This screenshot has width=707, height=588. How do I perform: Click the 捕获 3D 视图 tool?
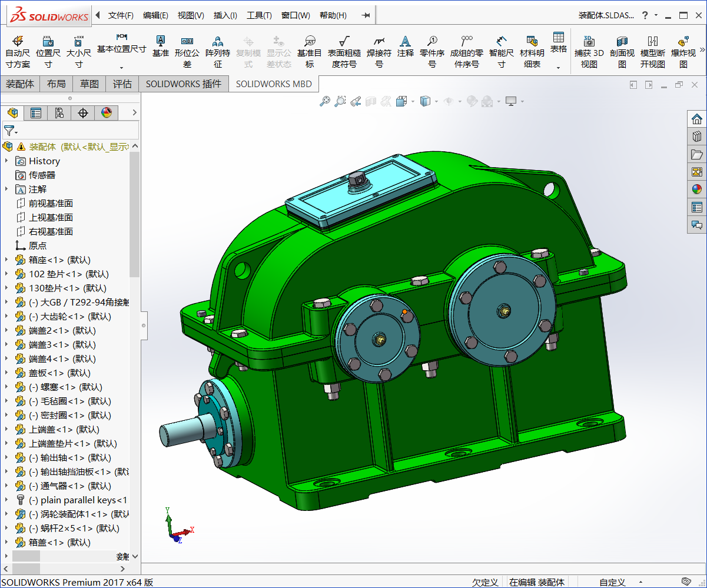[x=589, y=52]
